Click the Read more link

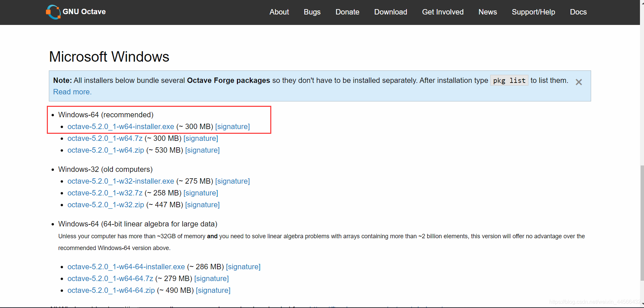pyautogui.click(x=72, y=92)
